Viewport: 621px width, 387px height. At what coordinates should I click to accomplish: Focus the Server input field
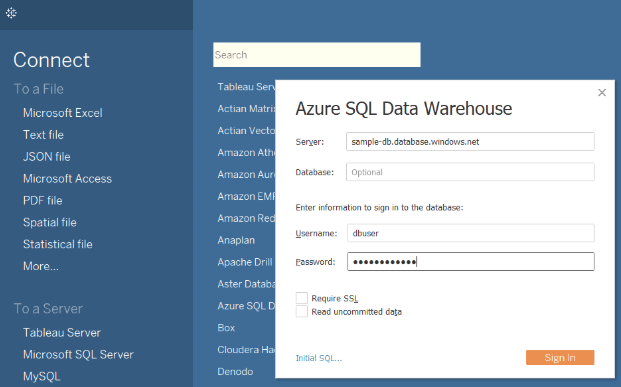tap(470, 142)
